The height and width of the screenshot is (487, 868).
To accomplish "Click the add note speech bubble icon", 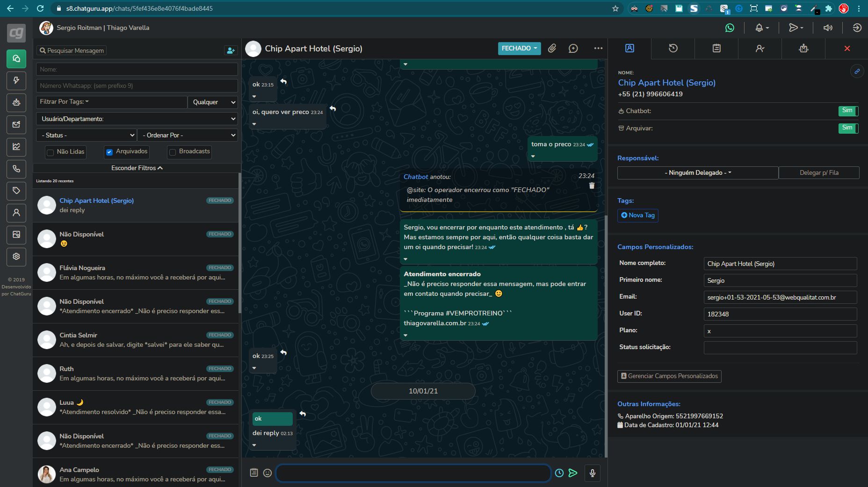I will (x=573, y=49).
